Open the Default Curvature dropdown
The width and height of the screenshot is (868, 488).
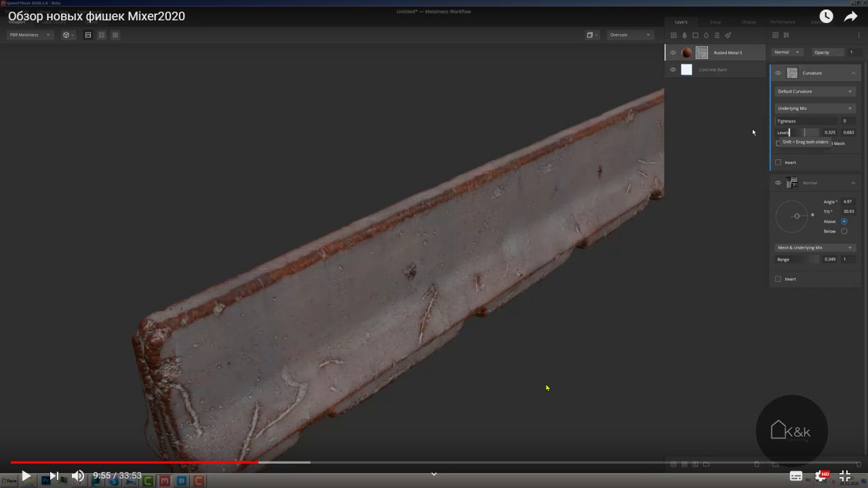click(814, 91)
